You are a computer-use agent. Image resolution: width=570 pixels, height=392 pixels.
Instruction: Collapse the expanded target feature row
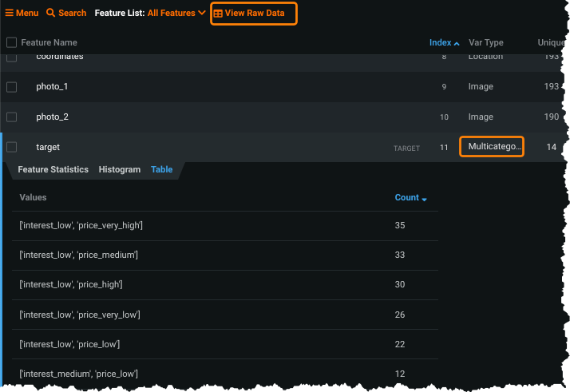tap(208, 147)
